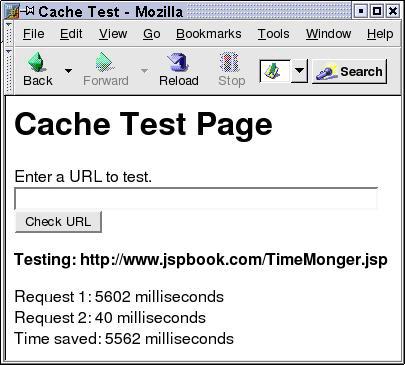Open the Forward history dropdown arrow
The height and width of the screenshot is (365, 405).
[144, 71]
